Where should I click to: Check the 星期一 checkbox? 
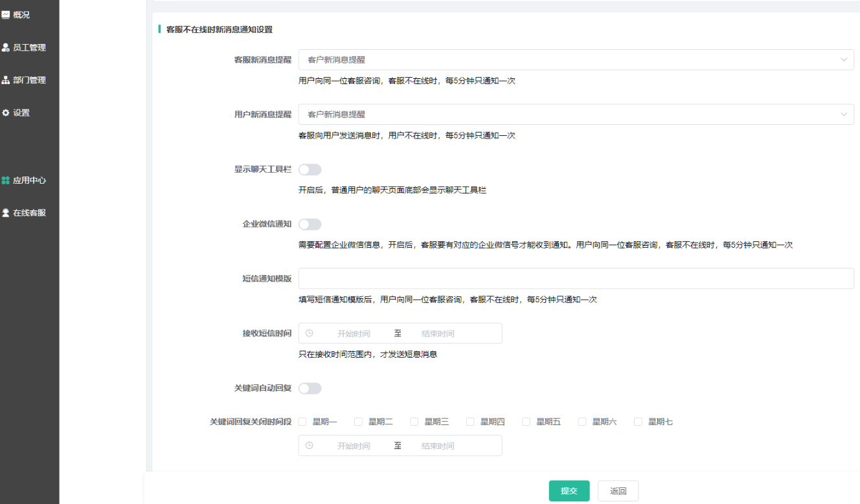302,422
